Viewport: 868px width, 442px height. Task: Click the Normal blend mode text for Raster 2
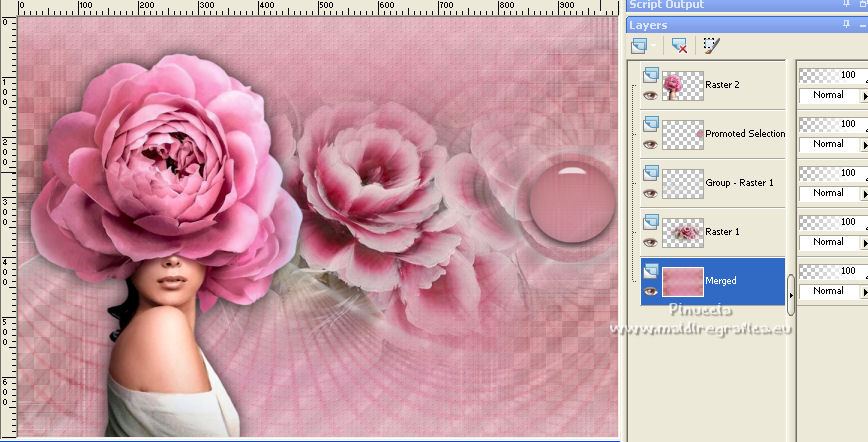[828, 95]
